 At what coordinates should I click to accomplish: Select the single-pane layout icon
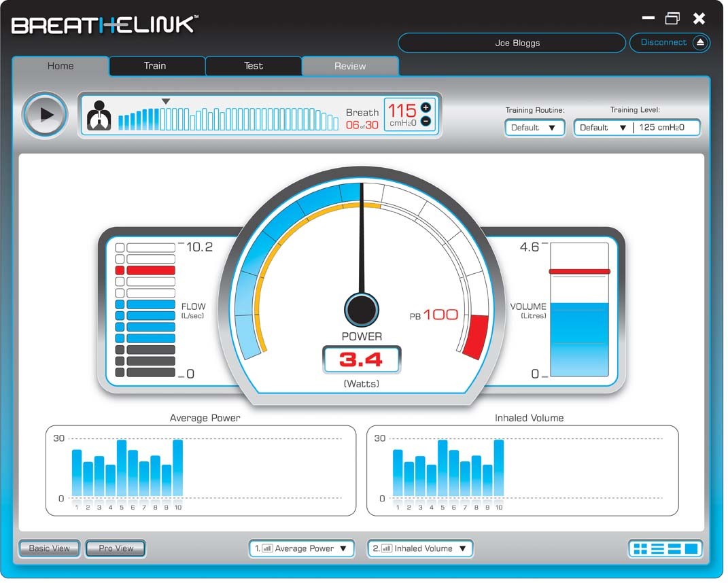[x=691, y=549]
